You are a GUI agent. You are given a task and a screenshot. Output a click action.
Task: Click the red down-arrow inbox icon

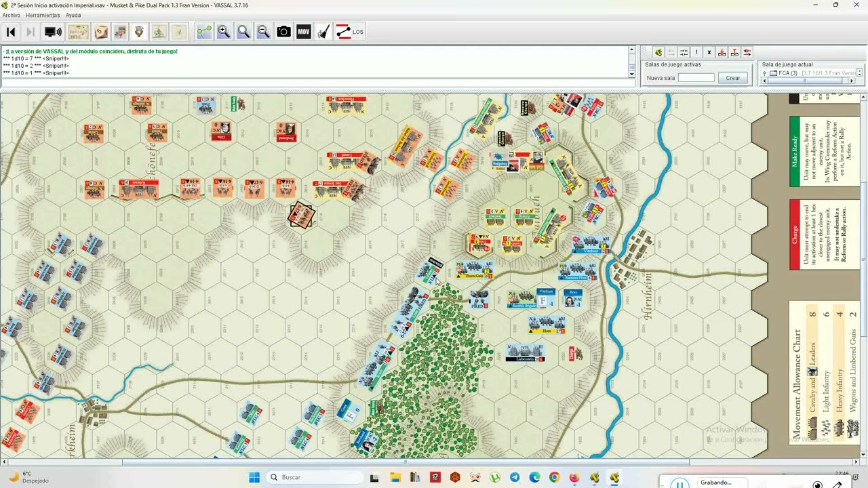tap(722, 52)
